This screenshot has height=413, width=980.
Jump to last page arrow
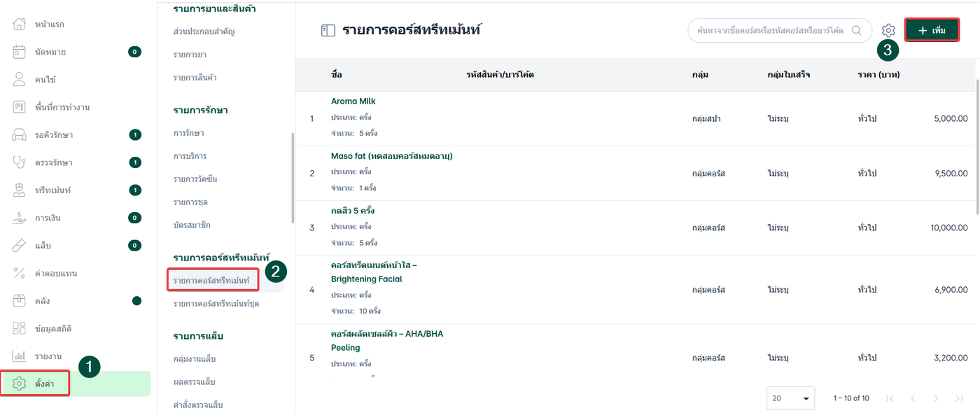pos(959,398)
